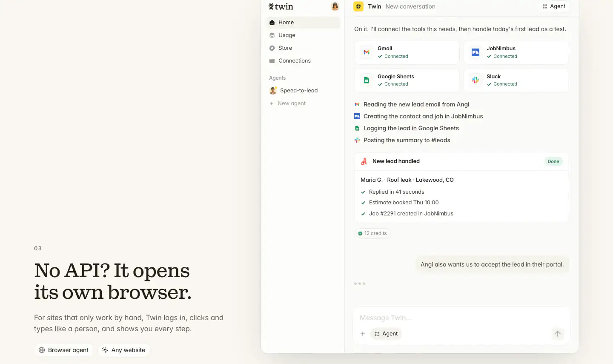Click the Angi portal user message bubble
613x364 pixels.
(x=492, y=264)
